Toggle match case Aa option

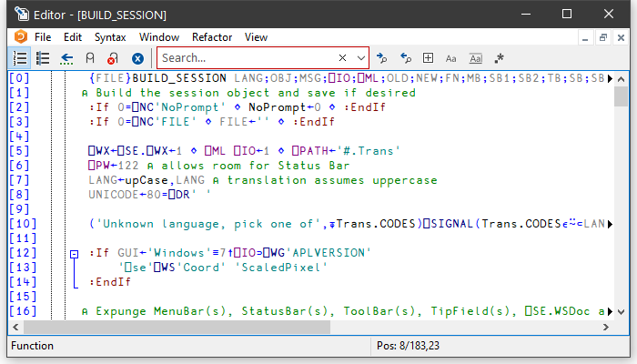pyautogui.click(x=452, y=58)
